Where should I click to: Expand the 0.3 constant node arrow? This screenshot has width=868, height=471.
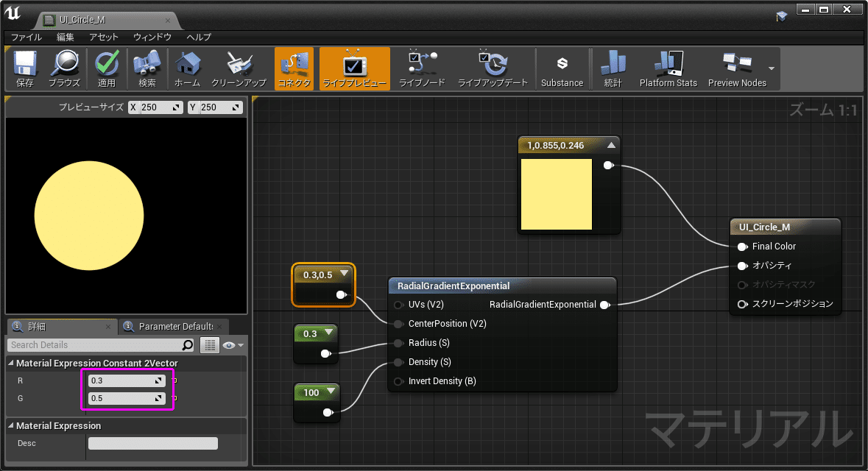329,333
